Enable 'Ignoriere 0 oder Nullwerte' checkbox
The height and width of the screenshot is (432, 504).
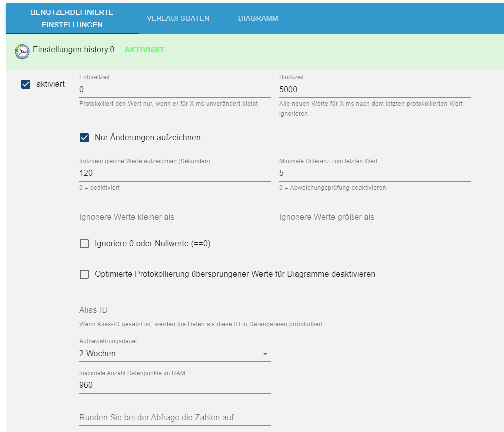coord(84,244)
